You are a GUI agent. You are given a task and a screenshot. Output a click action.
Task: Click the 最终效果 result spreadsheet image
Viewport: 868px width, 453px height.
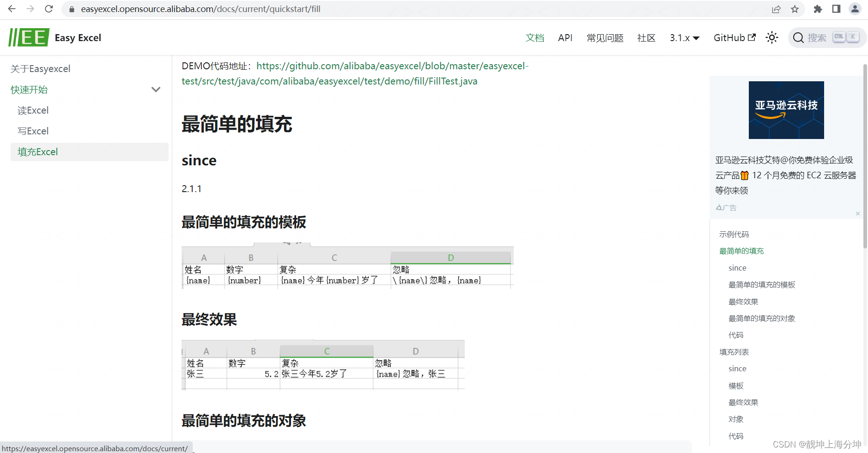323,365
